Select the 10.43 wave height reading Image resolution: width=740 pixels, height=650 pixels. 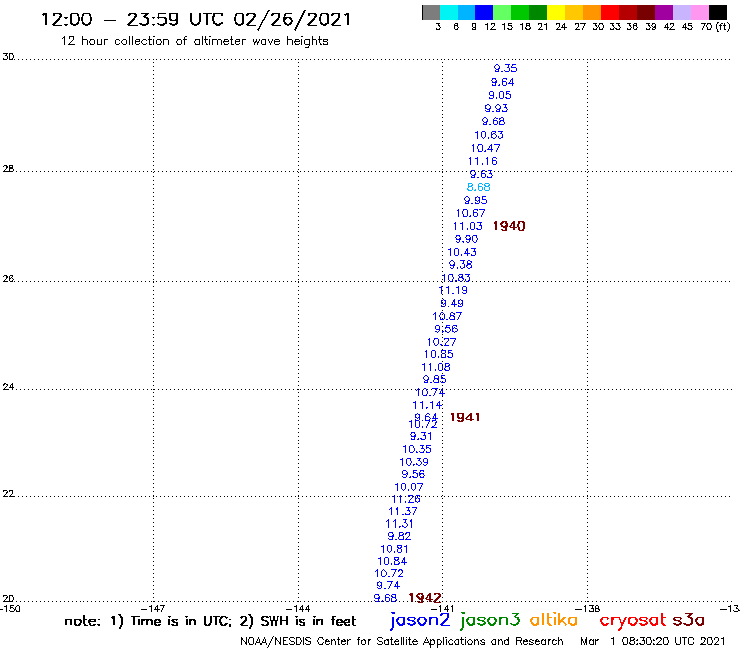click(462, 252)
